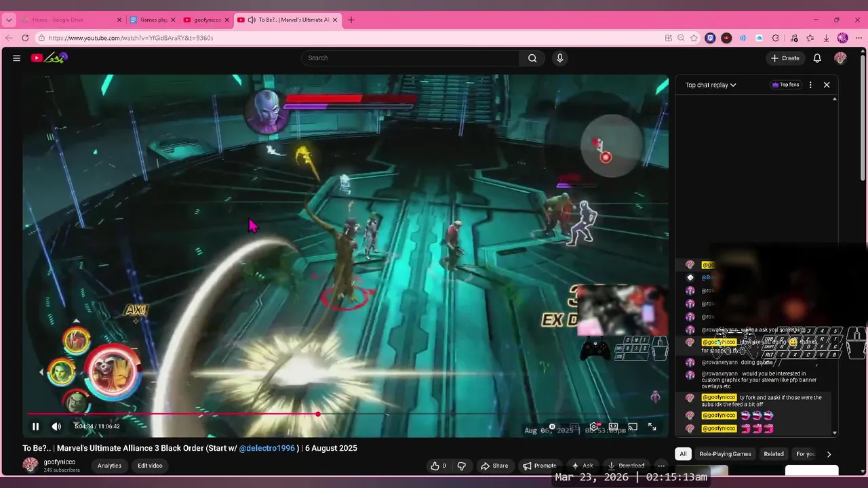
Task: Cast the video to a TV
Action: [633, 427]
